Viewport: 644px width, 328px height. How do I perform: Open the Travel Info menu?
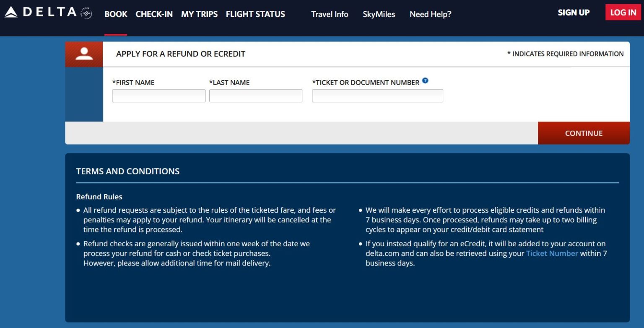pos(329,14)
